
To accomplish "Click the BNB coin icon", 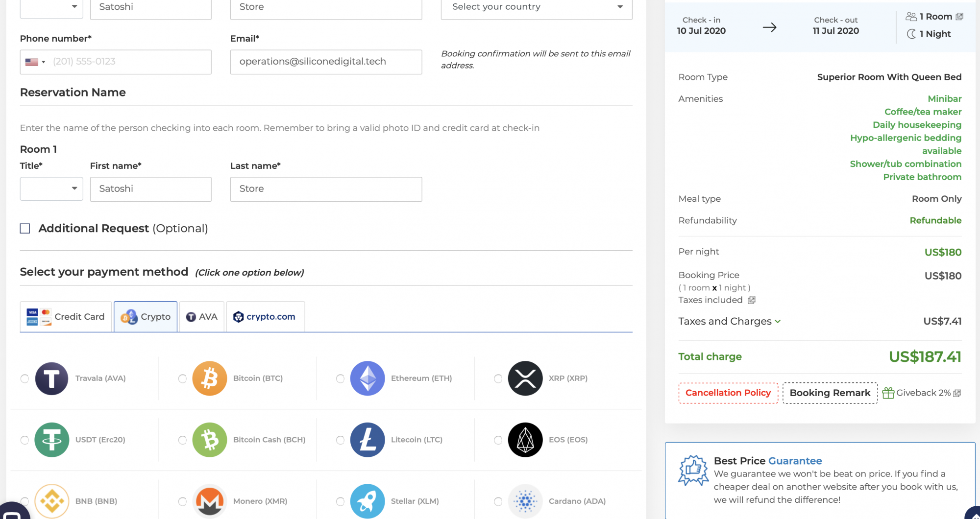I will 51,501.
